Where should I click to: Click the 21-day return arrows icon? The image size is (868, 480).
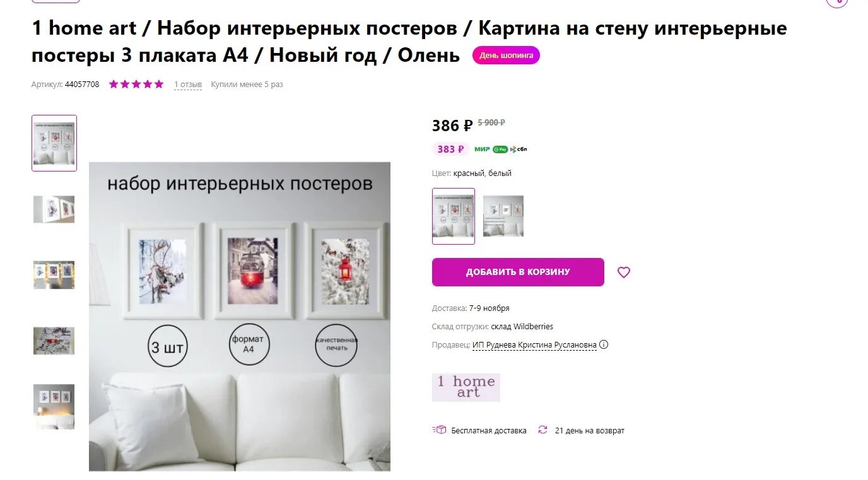542,430
